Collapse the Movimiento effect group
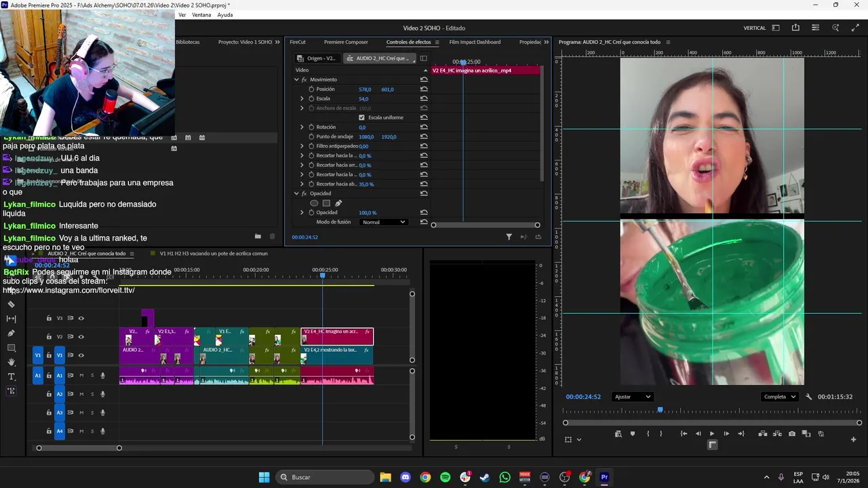Screen dimensions: 868x488 (296, 79)
